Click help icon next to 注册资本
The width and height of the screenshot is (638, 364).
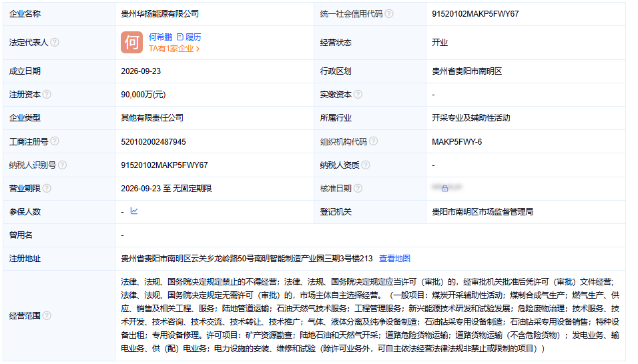47,94
